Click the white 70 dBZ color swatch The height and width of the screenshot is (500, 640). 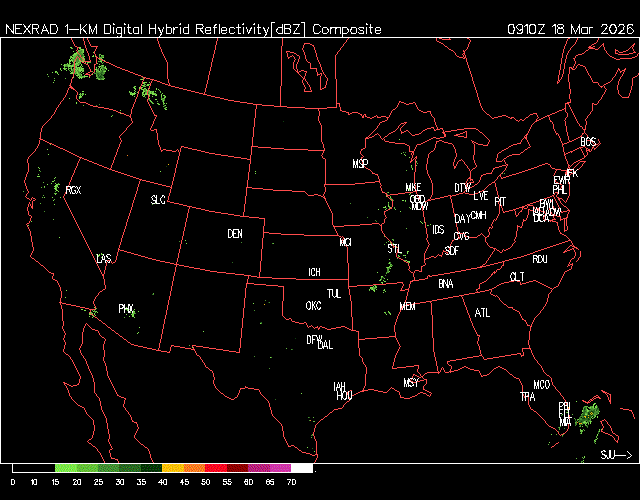click(302, 468)
